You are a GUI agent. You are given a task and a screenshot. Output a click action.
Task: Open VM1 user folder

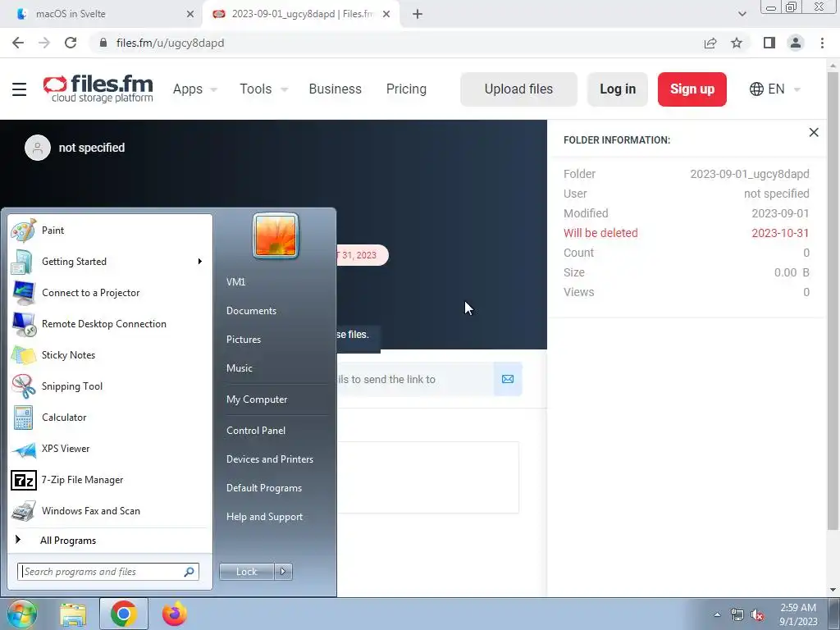(x=235, y=282)
